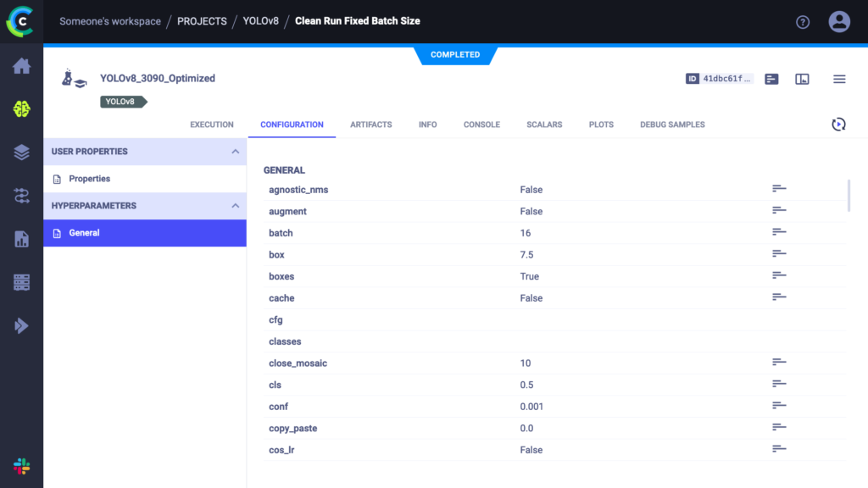Open the experiment description icon
The image size is (868, 488).
coord(771,79)
